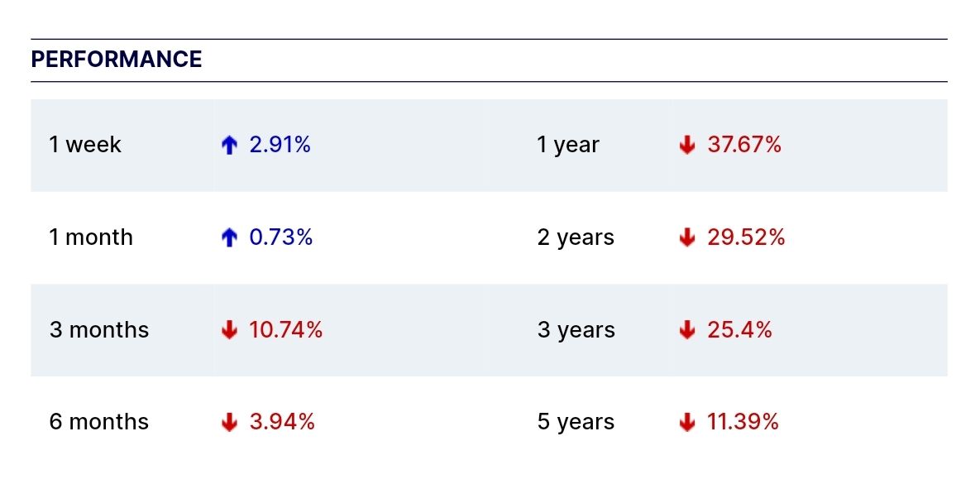Click the red down arrow beside 29.52%
This screenshot has height=484, width=980.
(x=686, y=238)
